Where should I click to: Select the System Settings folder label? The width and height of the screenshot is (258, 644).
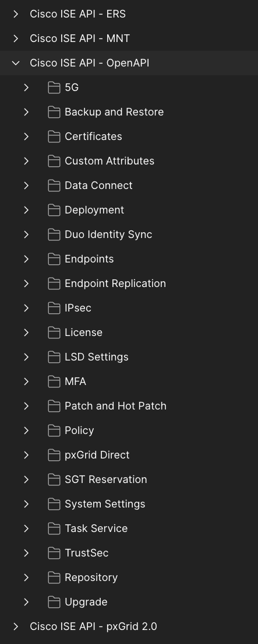click(x=105, y=504)
